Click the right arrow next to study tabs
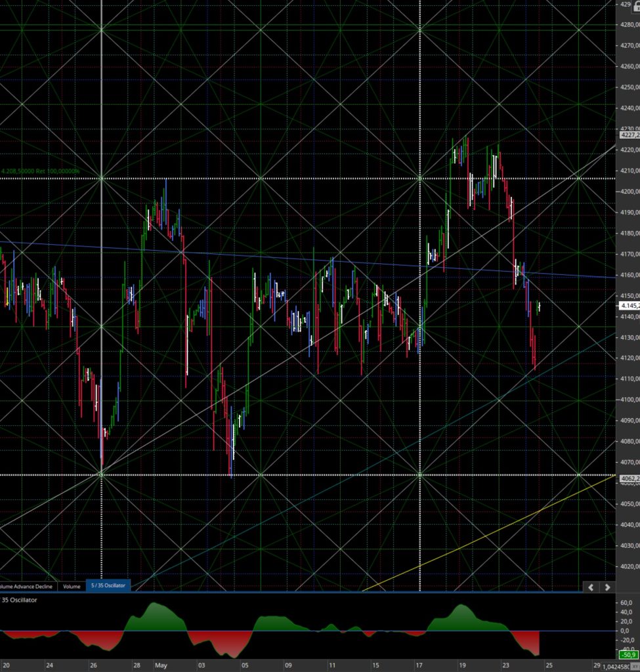Image resolution: width=640 pixels, height=672 pixels. point(607,587)
